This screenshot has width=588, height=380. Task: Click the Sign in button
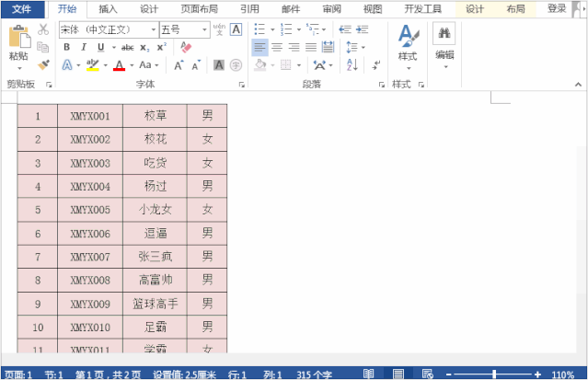point(557,9)
